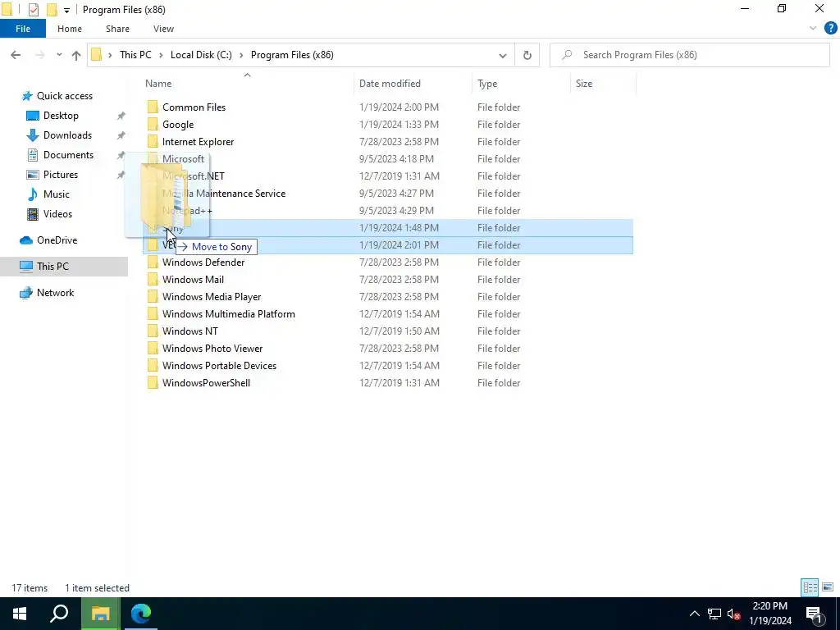
Task: Sort by the Type column header
Action: 487,84
